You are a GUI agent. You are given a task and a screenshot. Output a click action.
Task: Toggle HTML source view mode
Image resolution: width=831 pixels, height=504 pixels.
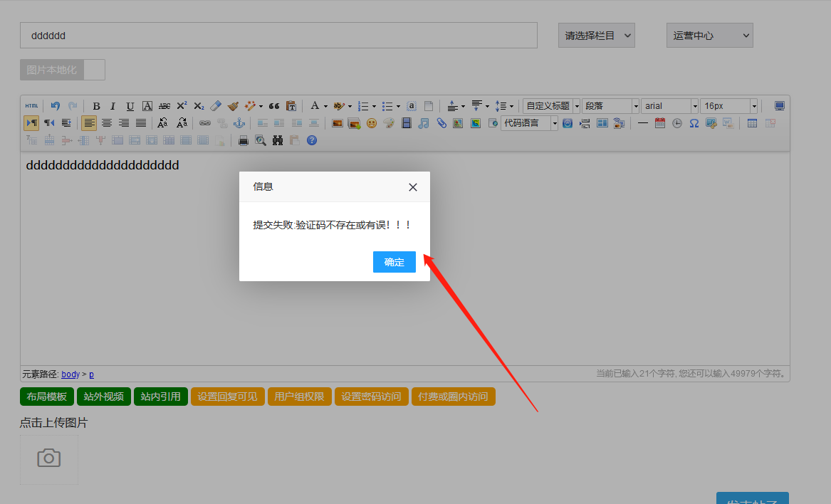point(32,106)
